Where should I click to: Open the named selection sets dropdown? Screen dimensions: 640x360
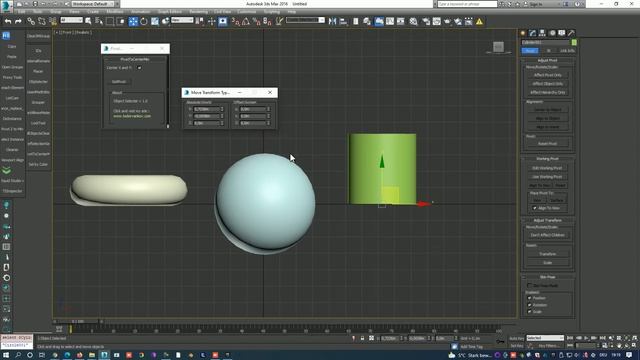click(x=305, y=20)
